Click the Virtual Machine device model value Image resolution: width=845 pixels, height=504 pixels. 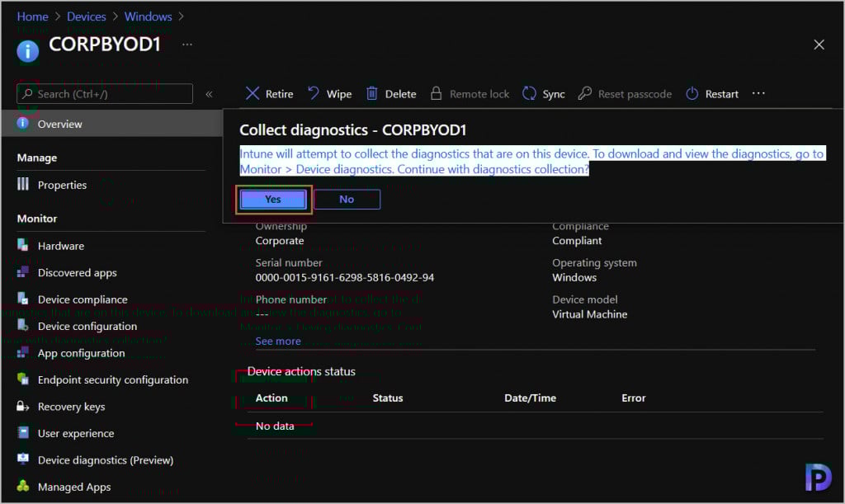coord(589,314)
